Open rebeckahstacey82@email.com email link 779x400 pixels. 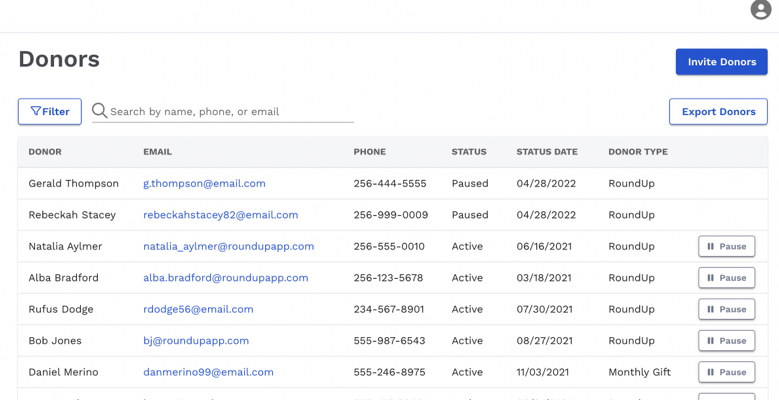click(x=220, y=215)
